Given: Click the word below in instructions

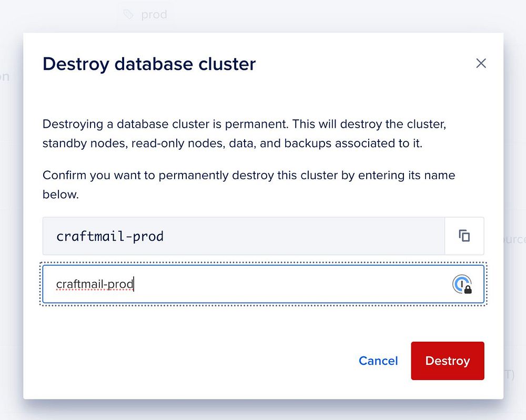Looking at the screenshot, I should [x=60, y=194].
